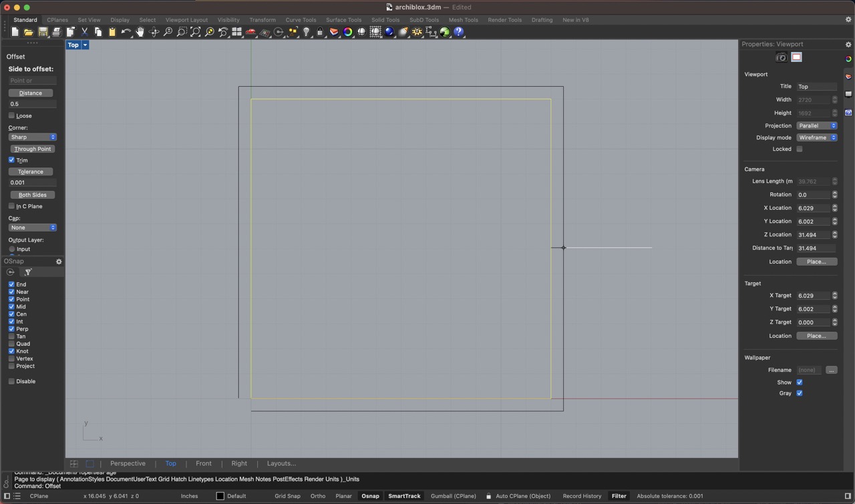This screenshot has height=504, width=855.
Task: Open Layers via the toolbar layers icon
Action: coord(334,32)
